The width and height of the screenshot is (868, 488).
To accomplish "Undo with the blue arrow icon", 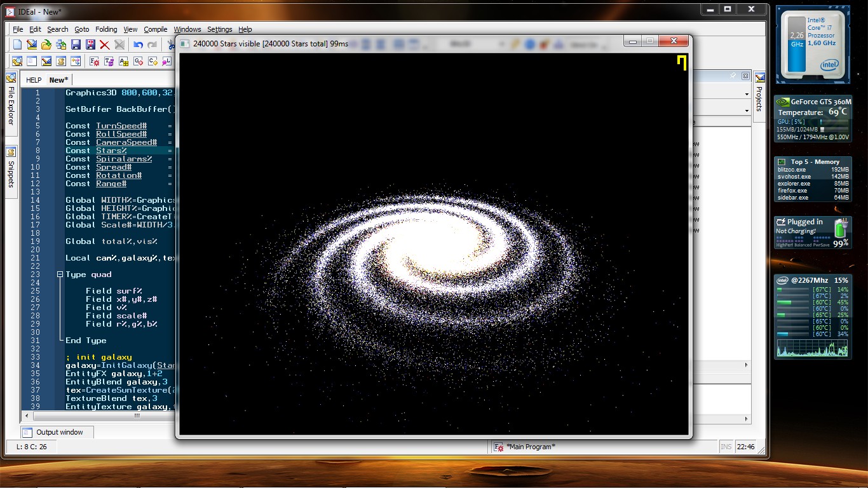I will tap(138, 44).
